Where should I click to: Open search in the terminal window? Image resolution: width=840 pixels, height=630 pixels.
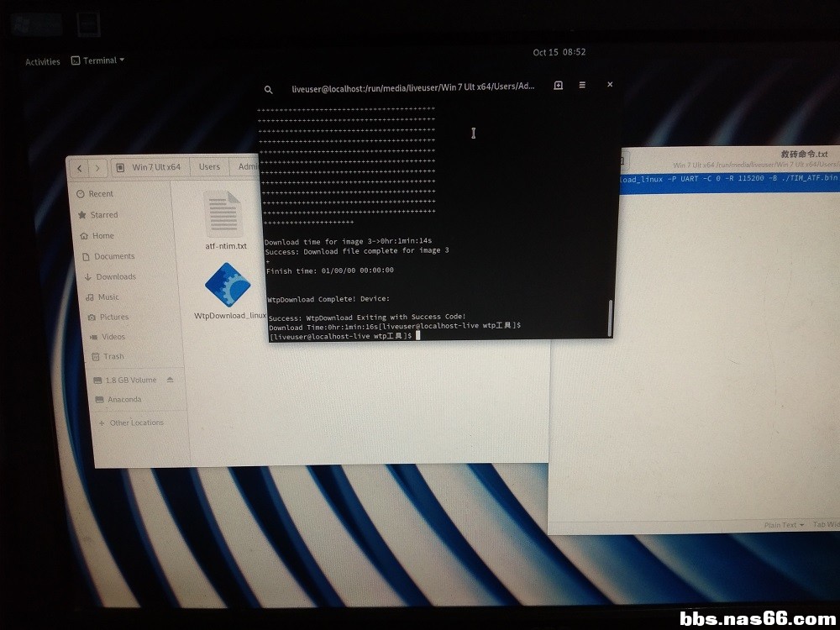click(269, 90)
